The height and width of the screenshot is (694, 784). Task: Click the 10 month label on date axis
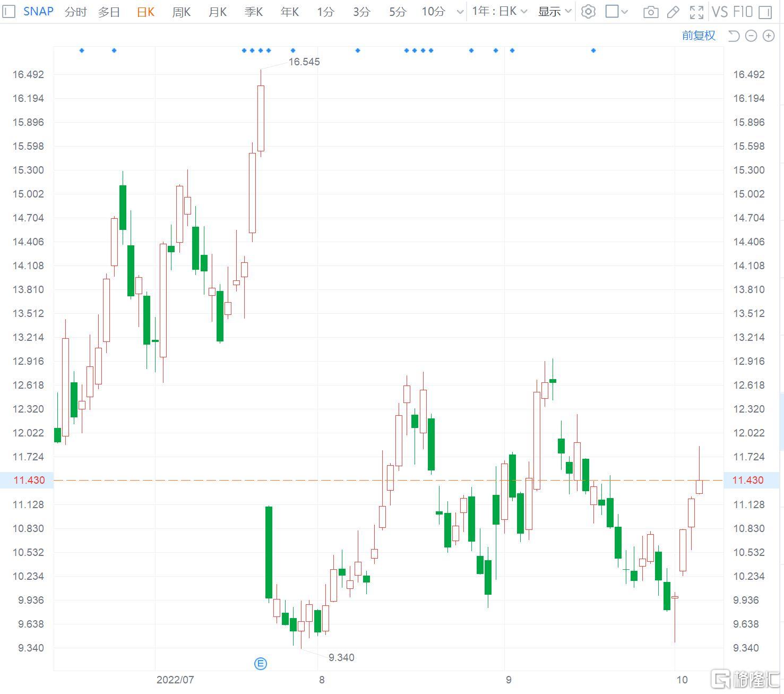(682, 680)
